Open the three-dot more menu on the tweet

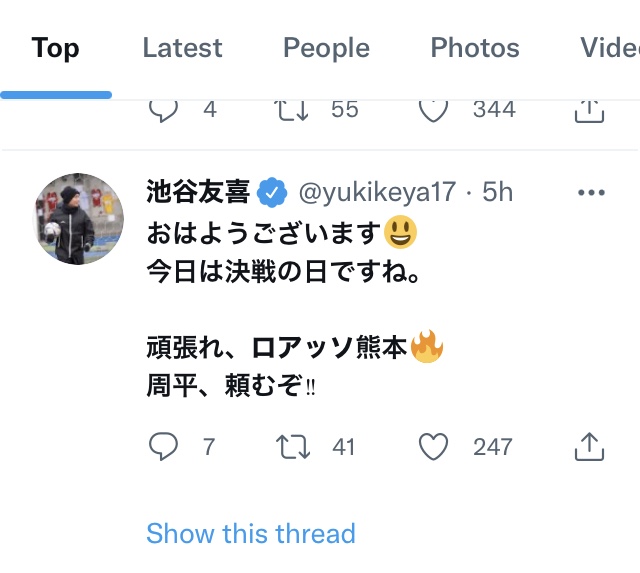pyautogui.click(x=592, y=193)
